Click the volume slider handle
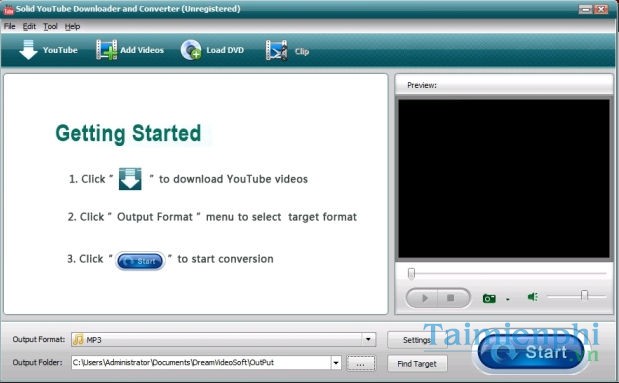 pos(584,295)
